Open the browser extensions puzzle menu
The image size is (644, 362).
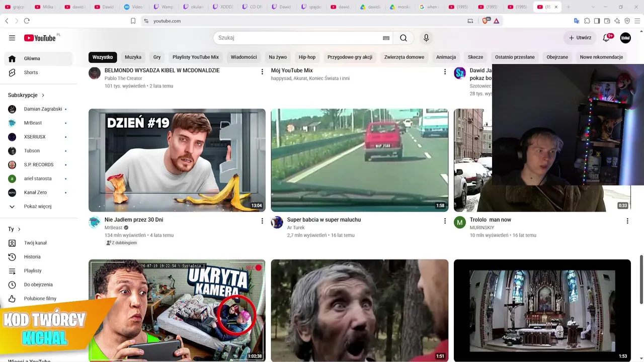[x=587, y=21]
